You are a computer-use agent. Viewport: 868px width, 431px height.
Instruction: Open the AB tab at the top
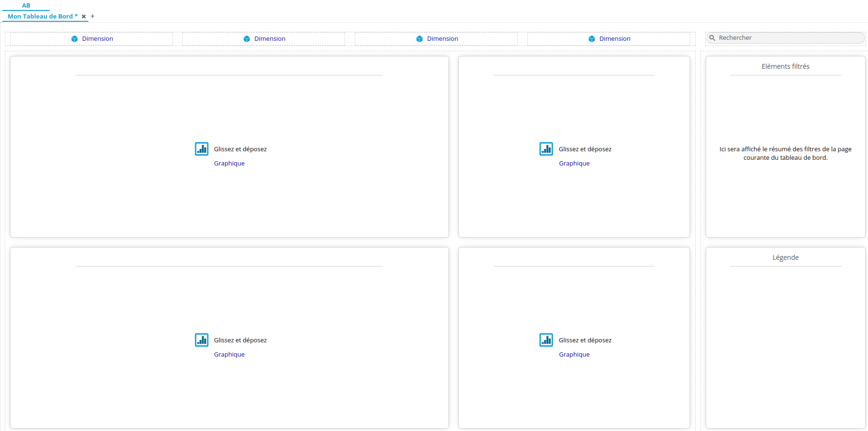pos(26,6)
